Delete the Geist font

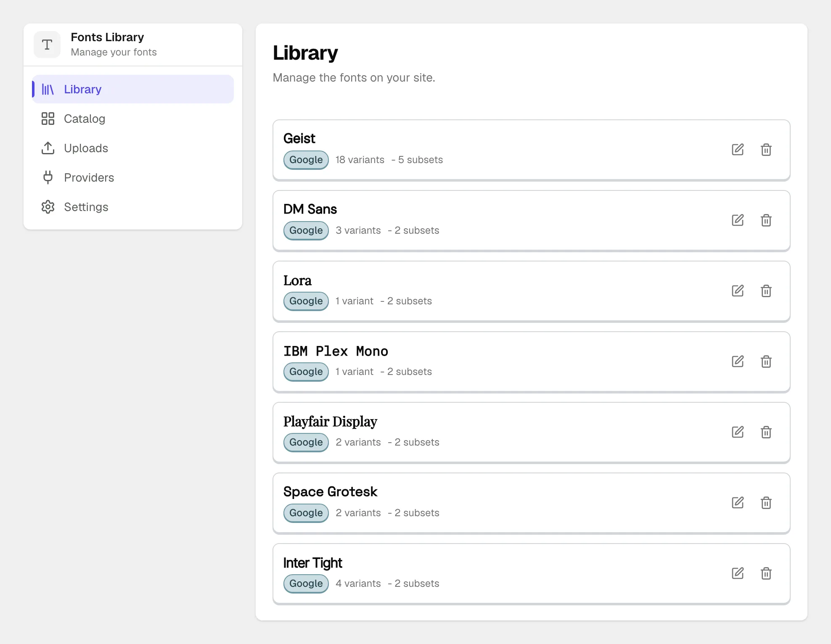click(x=766, y=150)
